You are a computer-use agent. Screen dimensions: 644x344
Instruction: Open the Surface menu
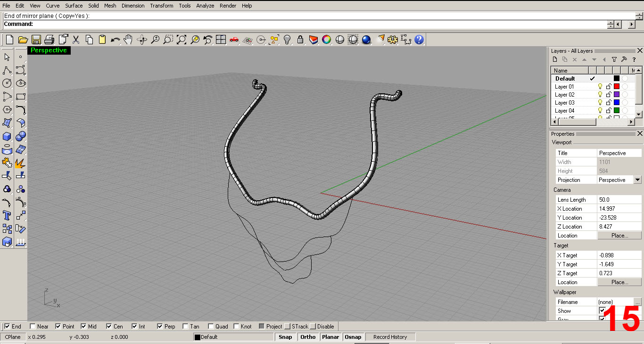click(x=74, y=6)
